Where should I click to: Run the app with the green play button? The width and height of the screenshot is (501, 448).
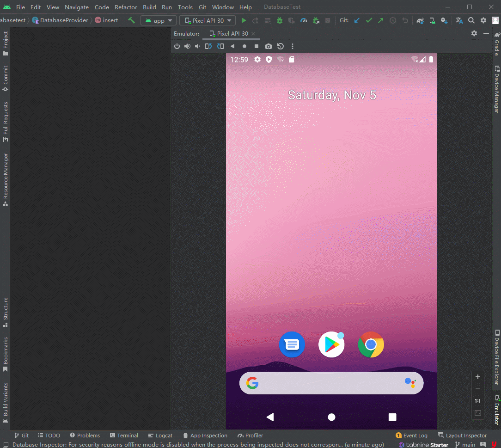coord(244,20)
